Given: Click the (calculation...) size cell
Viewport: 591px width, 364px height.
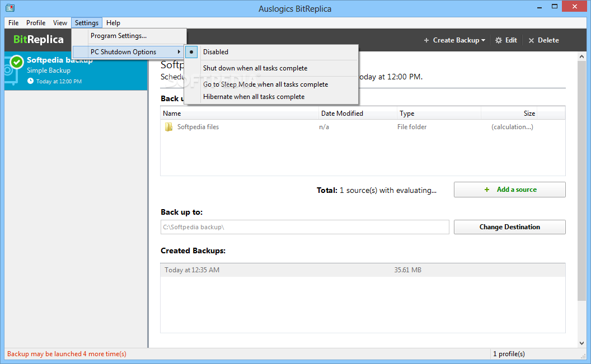Looking at the screenshot, I should [x=512, y=127].
